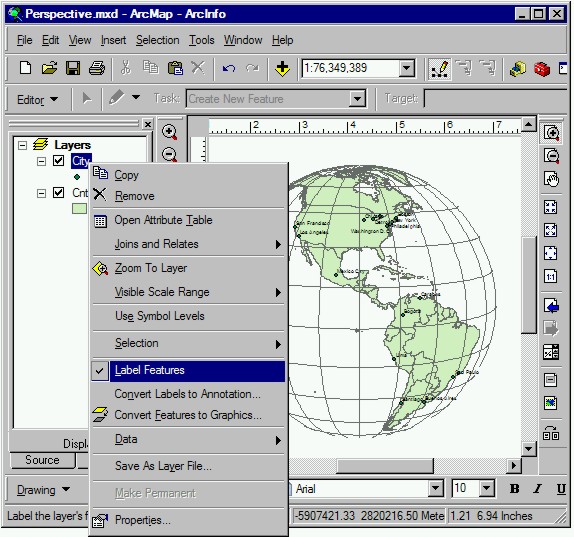Choose Open Attribute Table from context menu
The width and height of the screenshot is (574, 537).
(188, 220)
